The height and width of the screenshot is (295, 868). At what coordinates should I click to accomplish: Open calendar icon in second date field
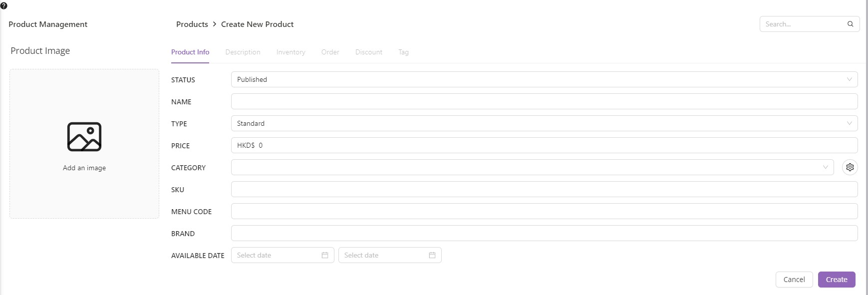point(432,255)
